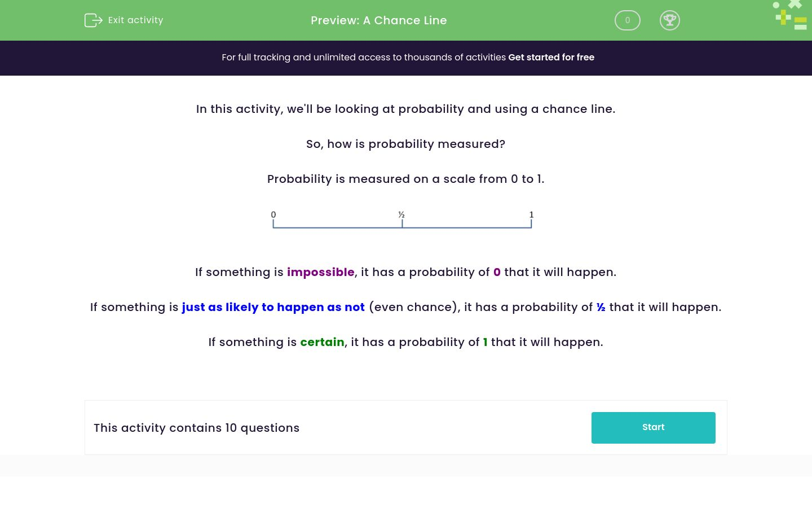Viewport: 812px width, 508px height.
Task: Select the 0 mark on the chance line
Action: (x=273, y=214)
